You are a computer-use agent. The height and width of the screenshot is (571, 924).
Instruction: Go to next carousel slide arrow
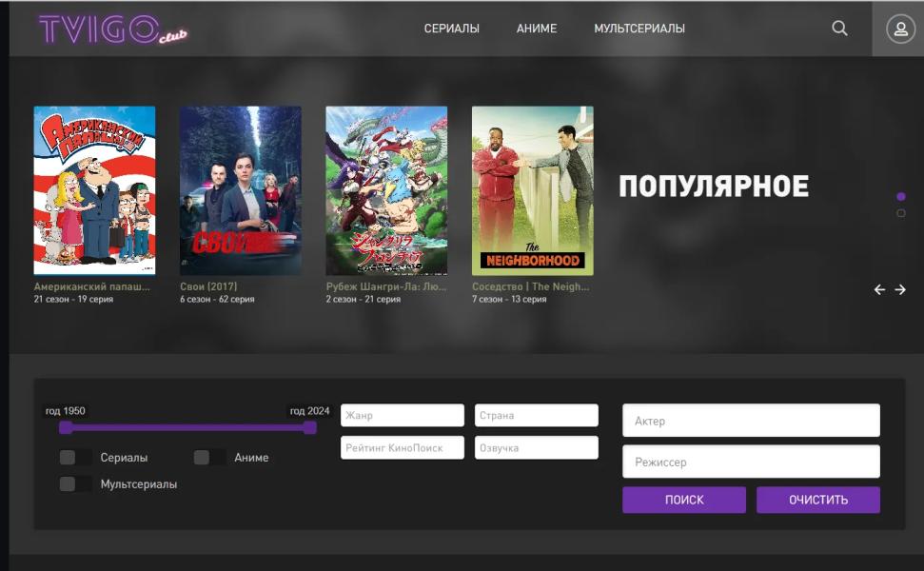click(x=900, y=289)
